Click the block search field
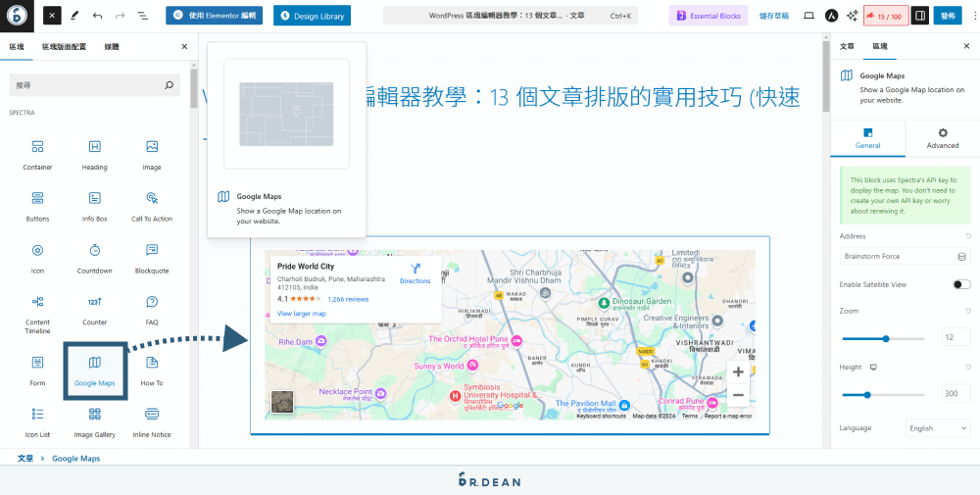Viewport: 980px width, 495px height. tap(94, 85)
